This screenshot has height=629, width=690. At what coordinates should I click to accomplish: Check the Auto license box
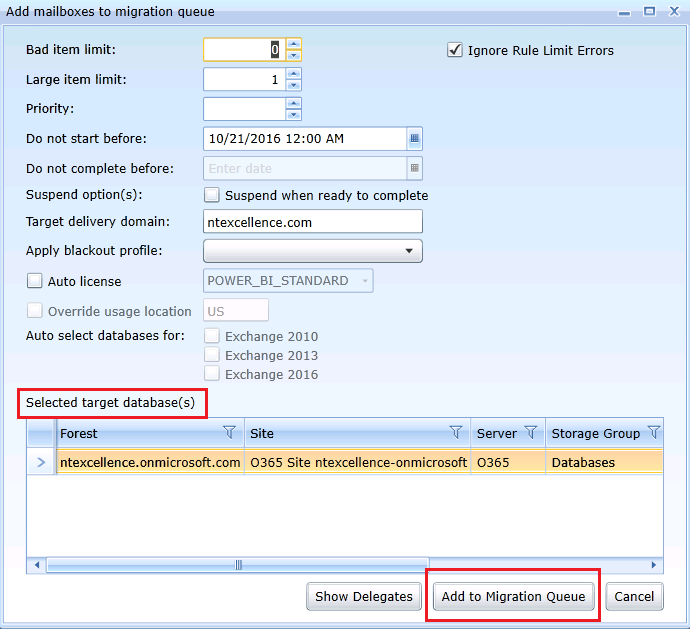click(x=35, y=281)
